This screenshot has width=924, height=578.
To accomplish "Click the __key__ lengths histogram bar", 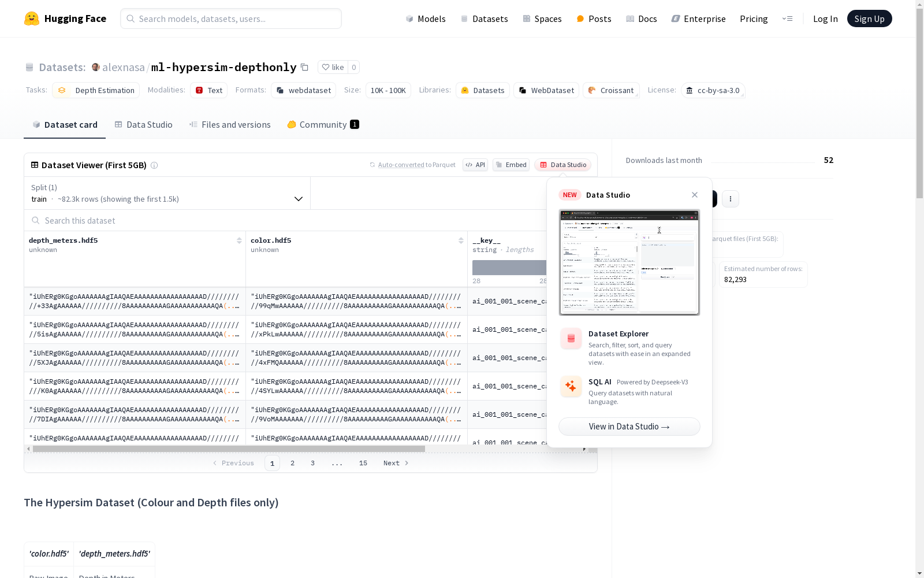I will [x=509, y=268].
